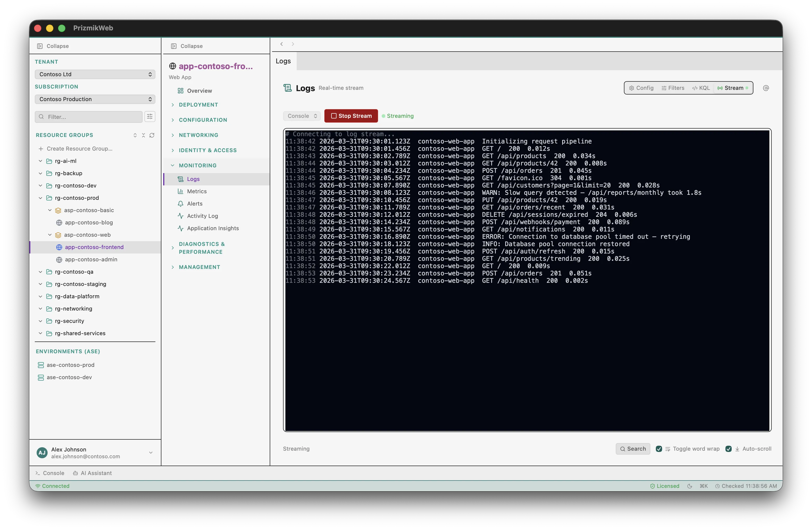Image resolution: width=812 pixels, height=530 pixels.
Task: Uncheck Toggle word wrap
Action: [x=659, y=449]
